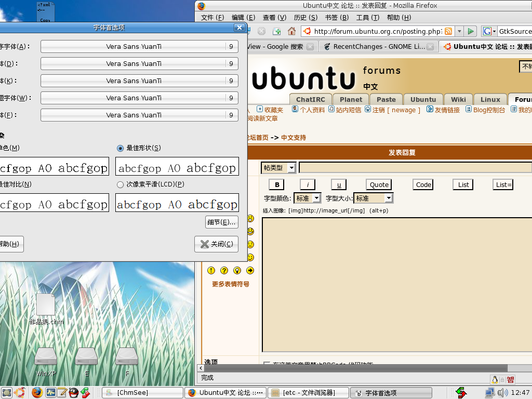Open the 书签(B) menu in Firefox
532x399 pixels.
(337, 17)
